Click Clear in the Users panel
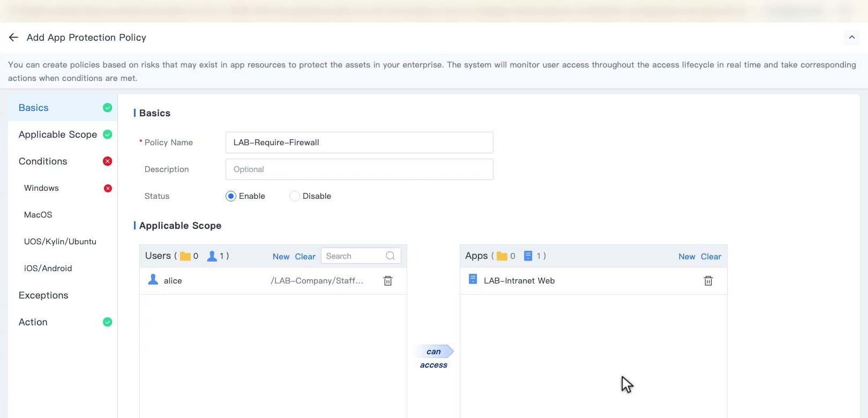Image resolution: width=868 pixels, height=418 pixels. (x=305, y=257)
